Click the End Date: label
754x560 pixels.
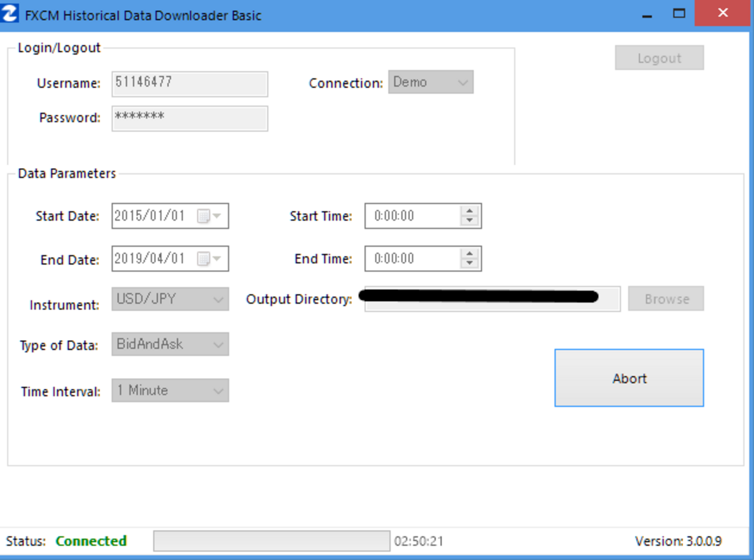click(x=70, y=260)
